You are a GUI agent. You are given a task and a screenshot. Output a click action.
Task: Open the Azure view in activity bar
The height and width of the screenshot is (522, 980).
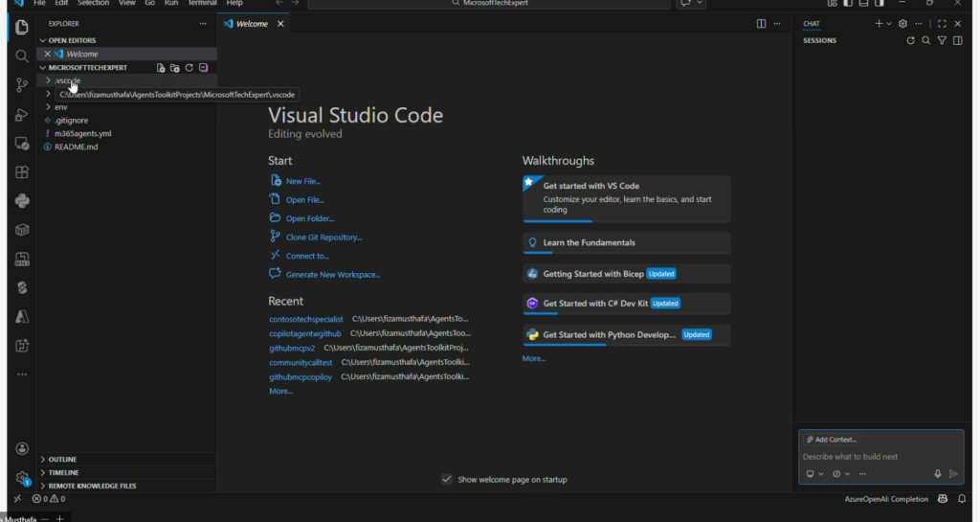[21, 316]
